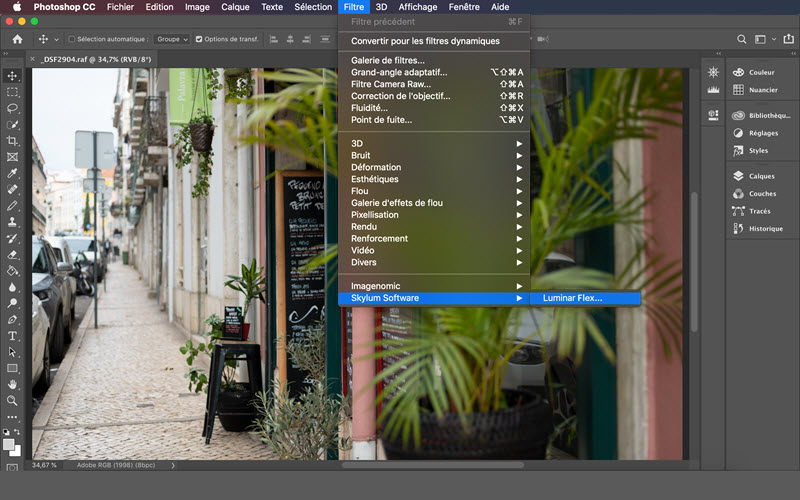Select the Frame tool
Viewport: 800px width, 500px height.
point(12,157)
